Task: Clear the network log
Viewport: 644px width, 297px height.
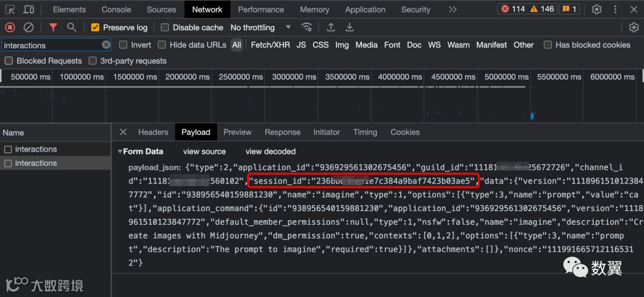Action: (x=29, y=27)
